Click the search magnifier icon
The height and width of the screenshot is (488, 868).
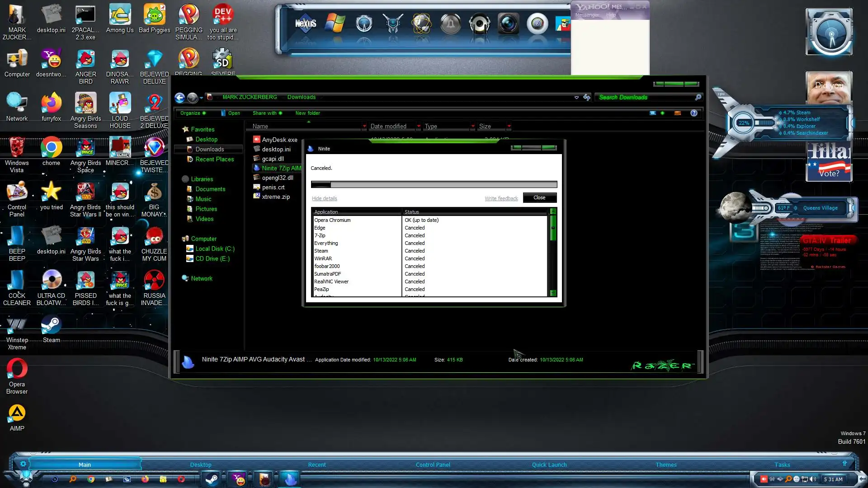tap(698, 97)
